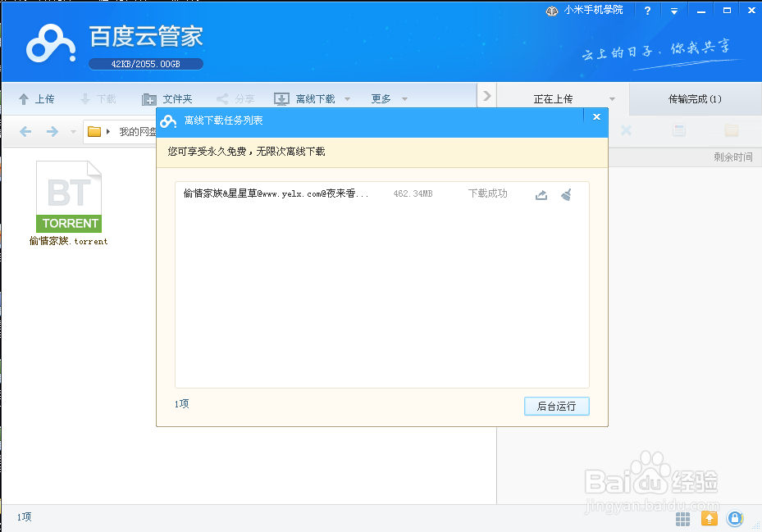Click the cloud icon in dialog title
Screen dimensions: 762x532
(168, 121)
